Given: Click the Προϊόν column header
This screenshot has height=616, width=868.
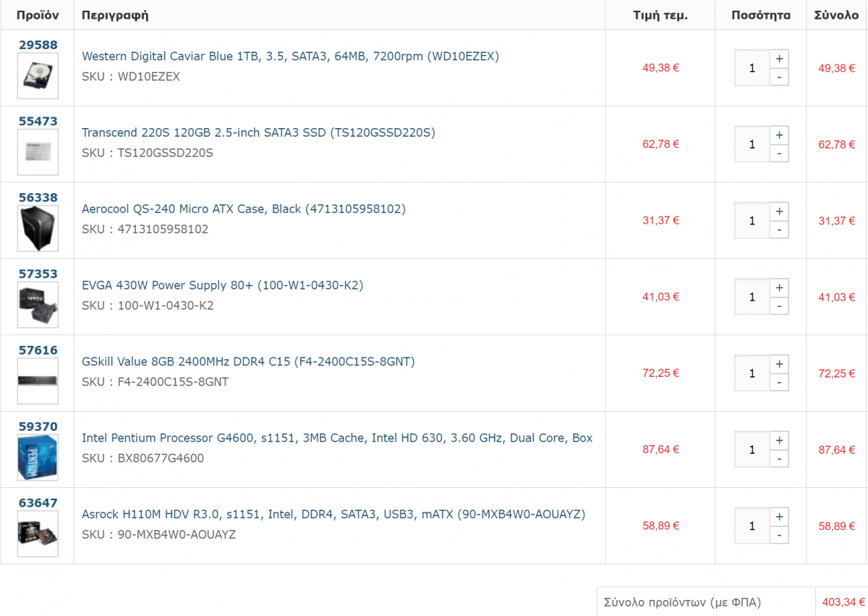Looking at the screenshot, I should pyautogui.click(x=38, y=15).
